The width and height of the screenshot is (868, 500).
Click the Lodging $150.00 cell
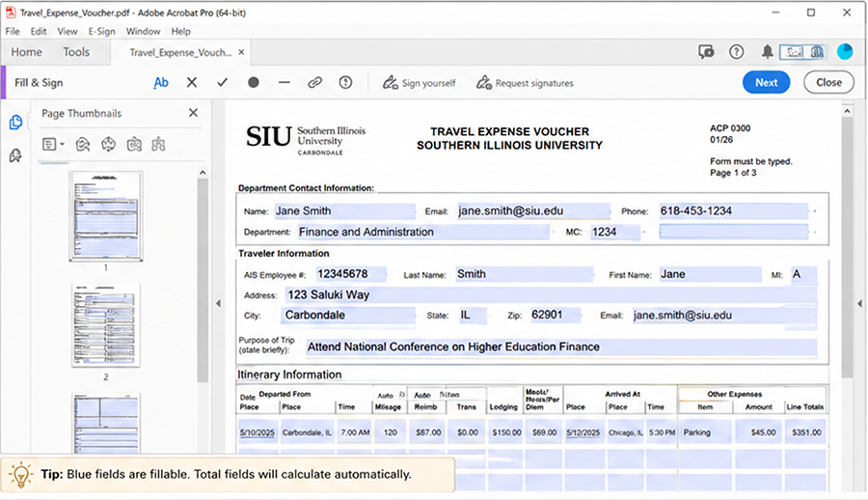point(506,432)
